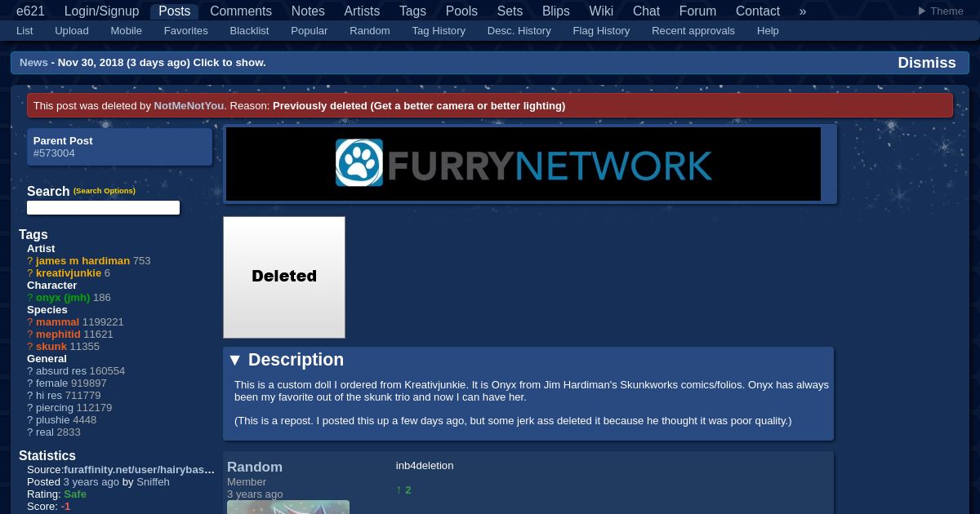Go to a Random post link
Viewport: 980px width, 514px height.
[370, 31]
